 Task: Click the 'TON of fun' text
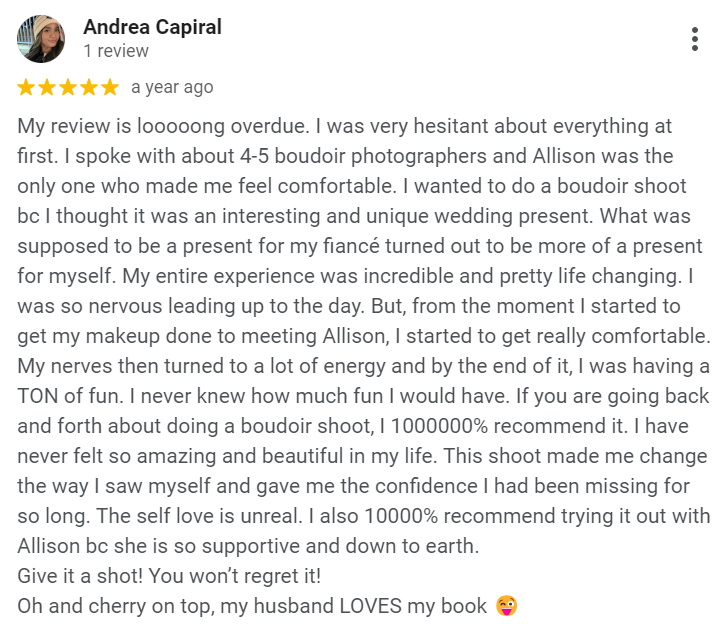click(69, 396)
